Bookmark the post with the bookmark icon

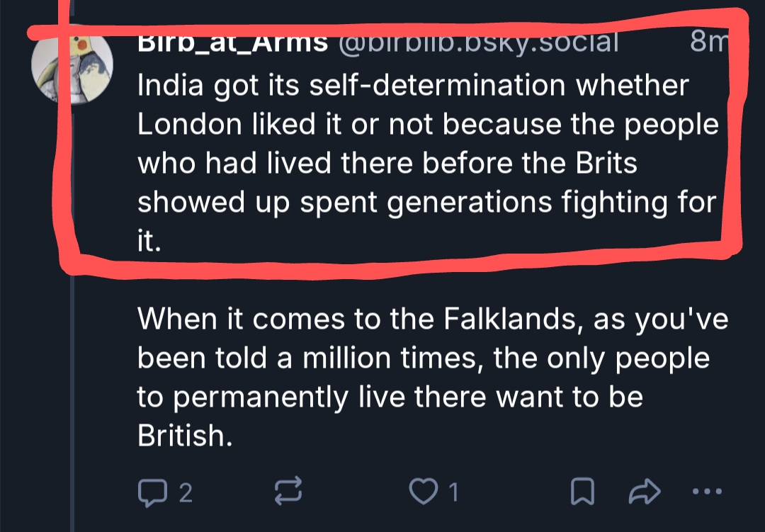[581, 491]
